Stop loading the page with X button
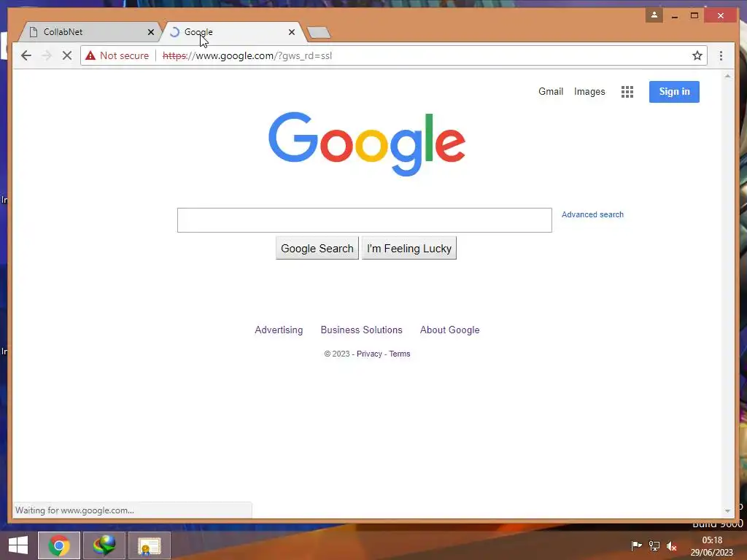This screenshot has height=560, width=747. [x=66, y=55]
